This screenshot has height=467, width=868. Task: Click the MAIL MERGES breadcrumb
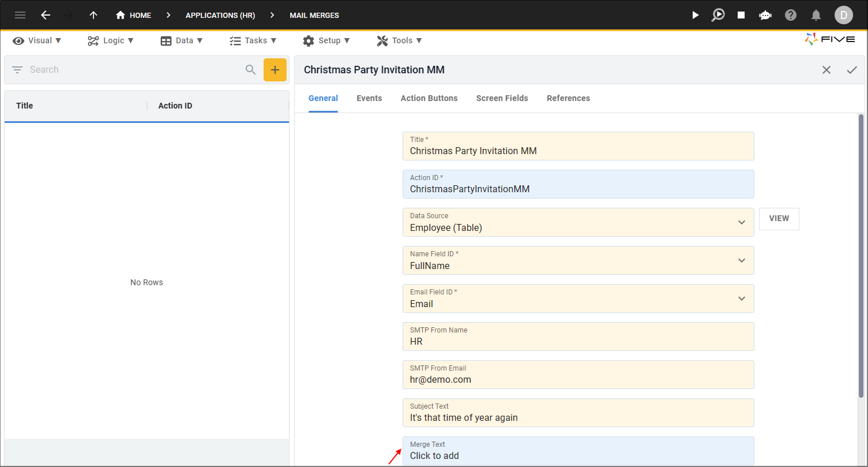pos(314,15)
